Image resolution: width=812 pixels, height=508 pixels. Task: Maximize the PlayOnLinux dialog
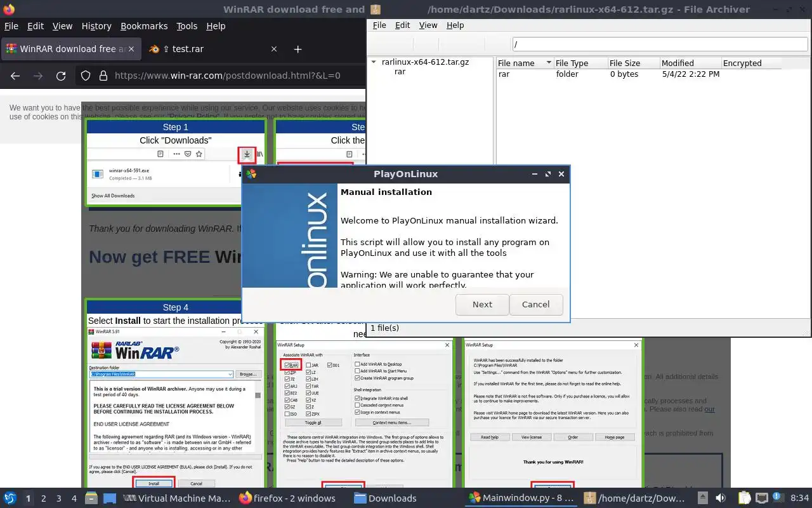pyautogui.click(x=548, y=174)
